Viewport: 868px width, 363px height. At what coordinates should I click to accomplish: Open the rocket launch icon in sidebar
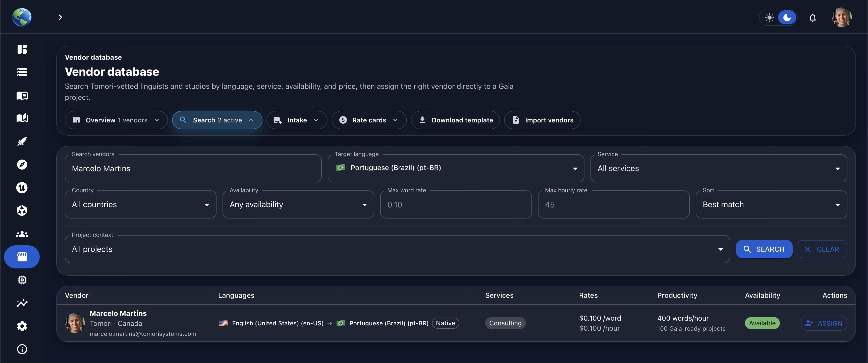pos(22,141)
